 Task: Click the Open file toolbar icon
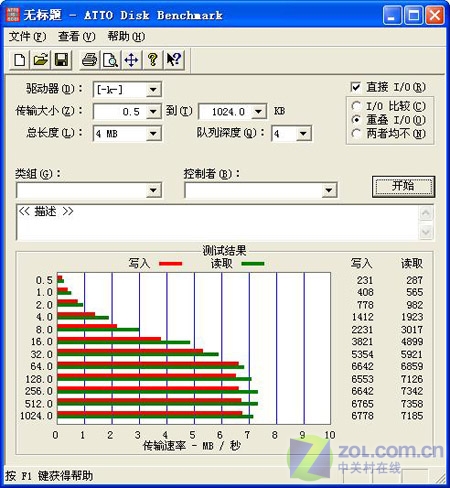[40, 60]
